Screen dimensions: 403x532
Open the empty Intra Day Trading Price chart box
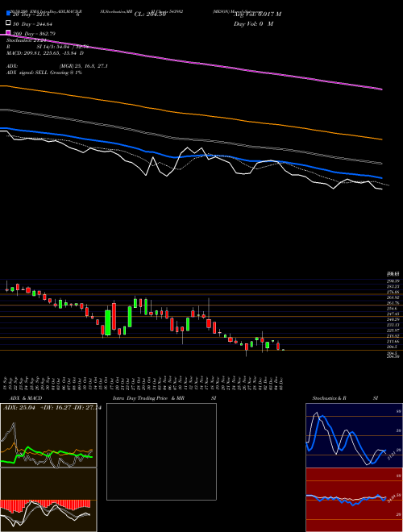161,451
